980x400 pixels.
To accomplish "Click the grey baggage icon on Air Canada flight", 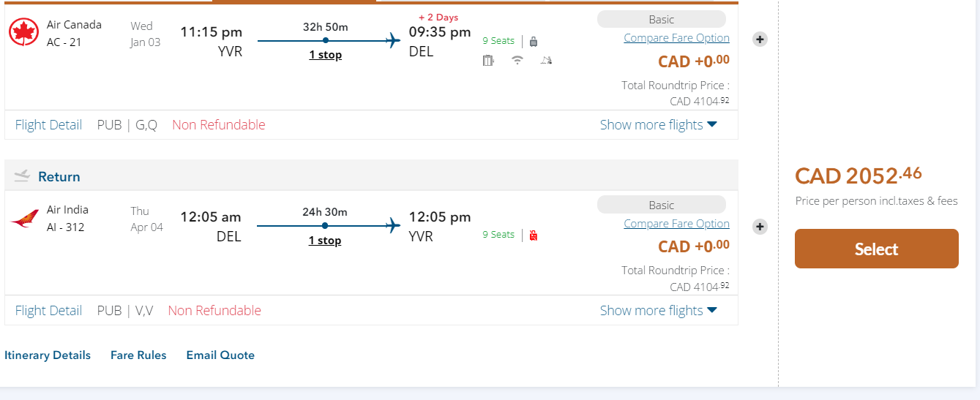I will pyautogui.click(x=533, y=42).
